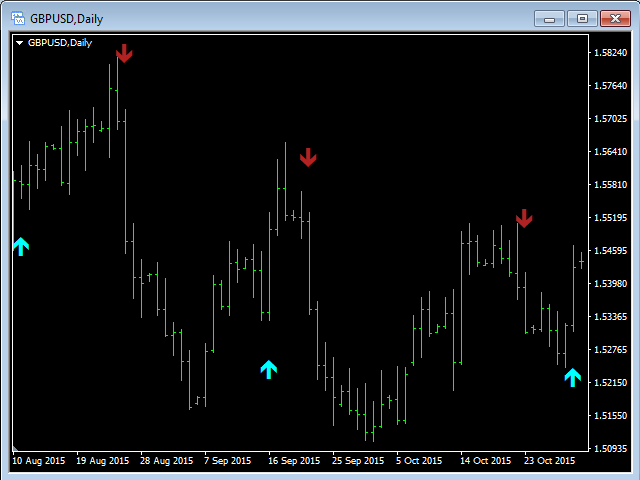Image resolution: width=640 pixels, height=480 pixels.
Task: Click the 1.54595 price scale label
Action: (x=610, y=251)
